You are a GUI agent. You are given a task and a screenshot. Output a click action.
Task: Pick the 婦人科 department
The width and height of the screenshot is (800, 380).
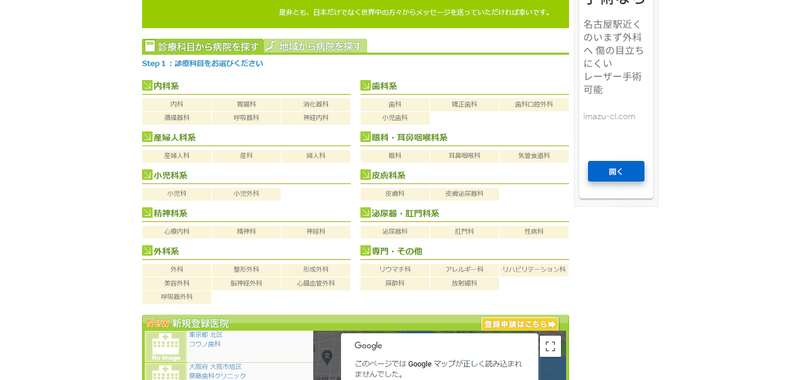[x=316, y=156]
